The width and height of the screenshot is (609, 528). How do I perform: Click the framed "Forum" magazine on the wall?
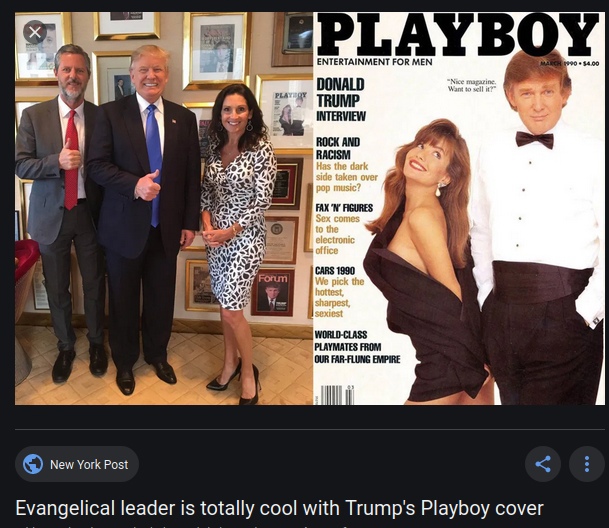point(272,290)
